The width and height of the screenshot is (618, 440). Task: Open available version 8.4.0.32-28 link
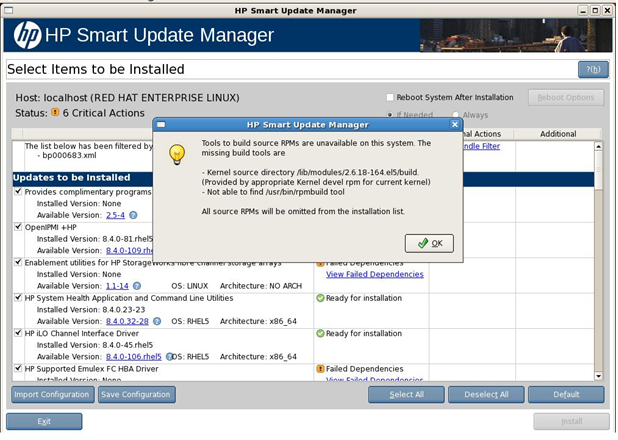(127, 321)
